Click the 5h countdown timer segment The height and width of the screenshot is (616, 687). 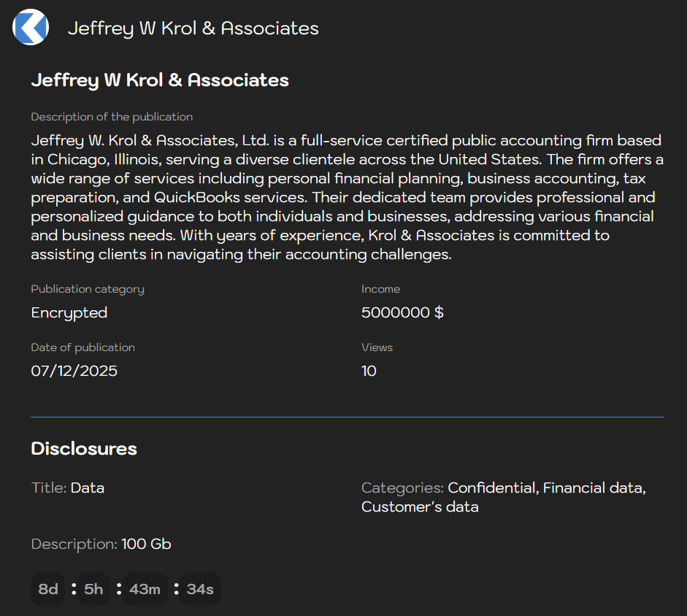[x=93, y=589]
